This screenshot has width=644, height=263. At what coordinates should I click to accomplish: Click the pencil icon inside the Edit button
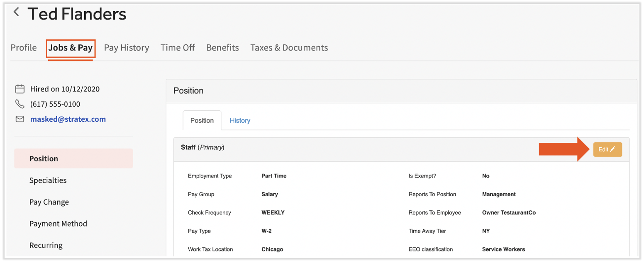pyautogui.click(x=613, y=149)
